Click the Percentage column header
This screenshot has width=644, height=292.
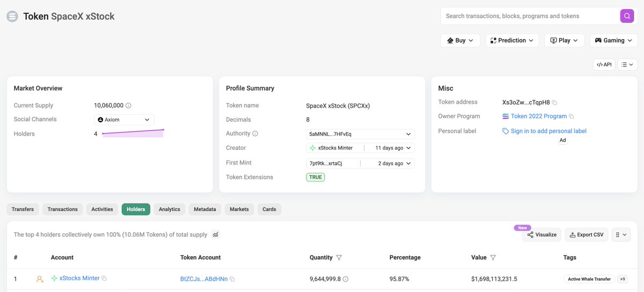pyautogui.click(x=405, y=258)
